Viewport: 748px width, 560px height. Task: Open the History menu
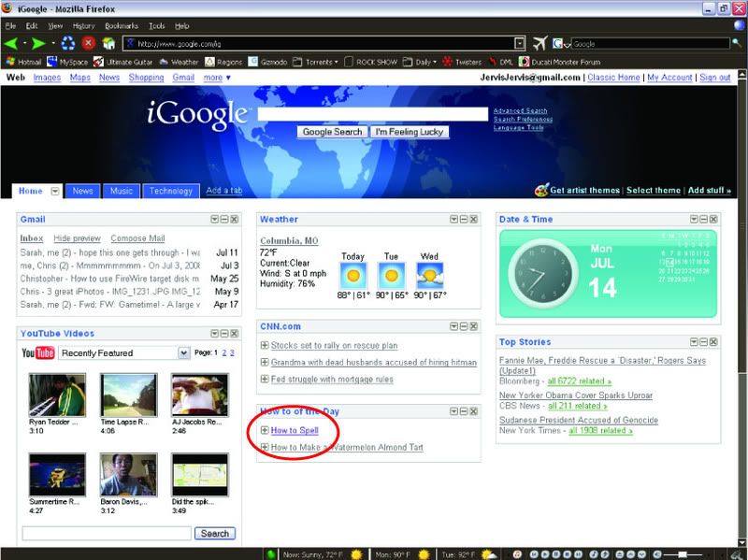pos(83,26)
